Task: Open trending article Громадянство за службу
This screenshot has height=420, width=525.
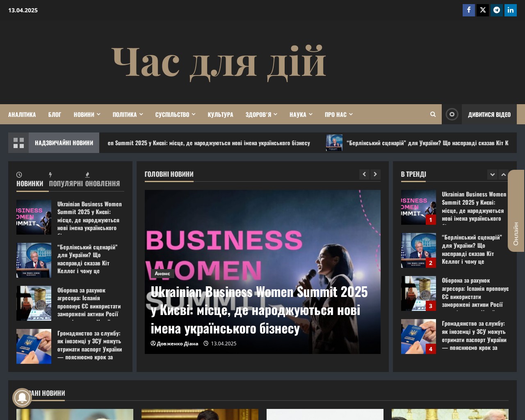Action: 474,336
